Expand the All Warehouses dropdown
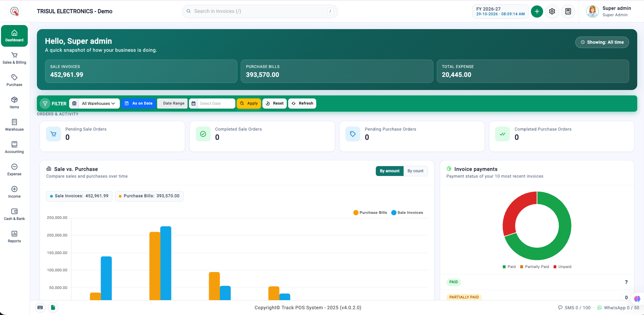The image size is (644, 315). tap(94, 104)
